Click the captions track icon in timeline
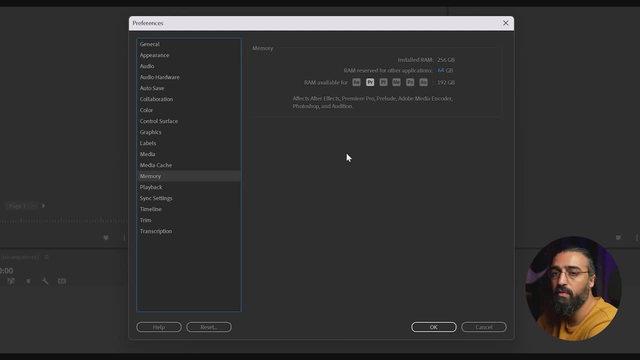This screenshot has height=360, width=640. pos(62,281)
